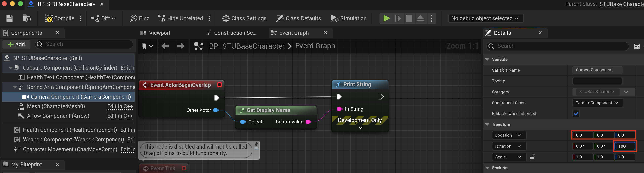Image resolution: width=644 pixels, height=173 pixels.
Task: Click the Other Actor output pin
Action: [x=216, y=110]
